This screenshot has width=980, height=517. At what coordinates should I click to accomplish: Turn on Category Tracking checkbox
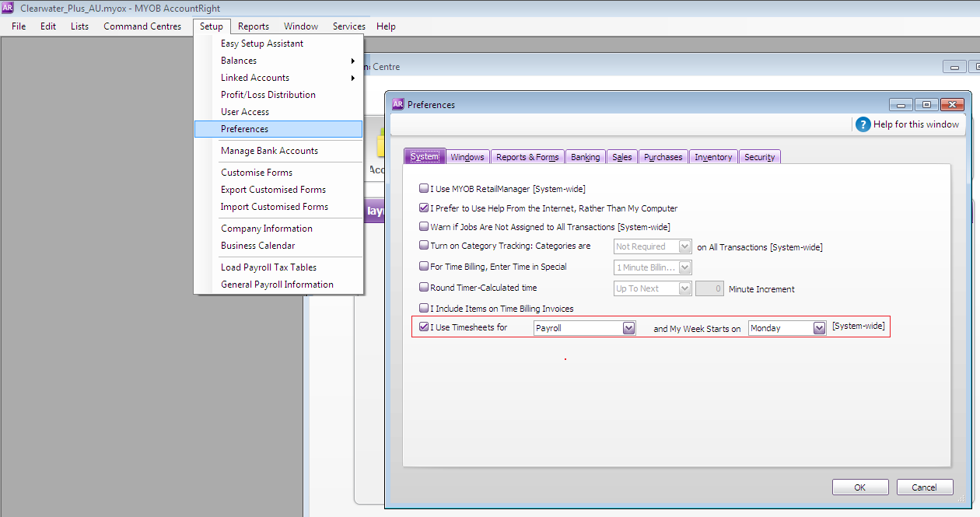pyautogui.click(x=424, y=246)
